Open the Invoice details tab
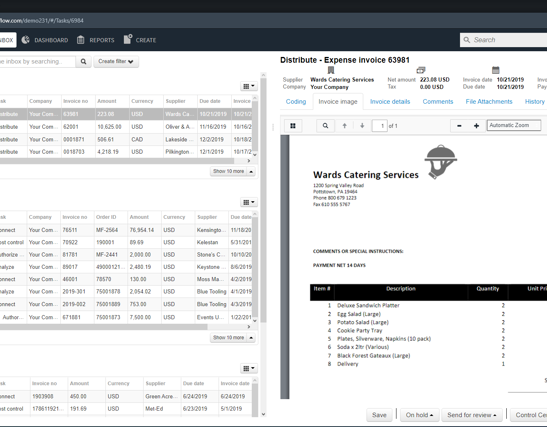547x427 pixels. (390, 102)
